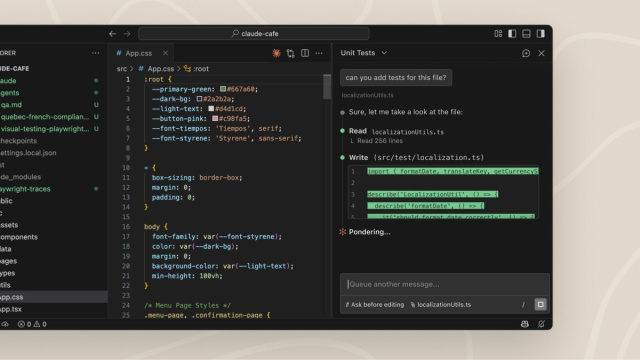Expand the pages folder
This screenshot has height=360, width=640.
click(8, 261)
